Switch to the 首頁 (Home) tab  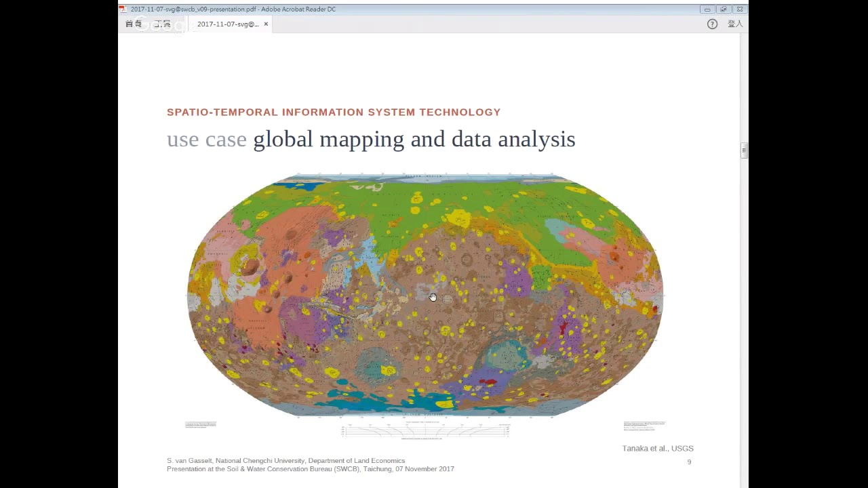coord(134,24)
